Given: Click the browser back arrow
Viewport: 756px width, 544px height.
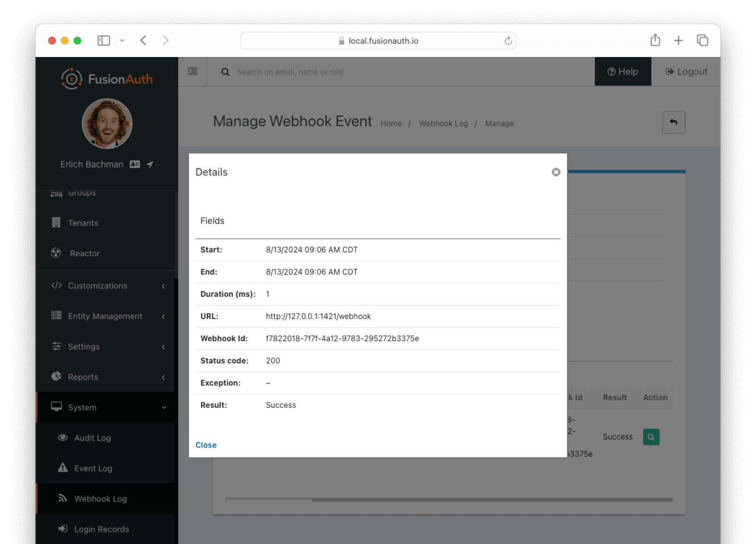Looking at the screenshot, I should [x=143, y=40].
